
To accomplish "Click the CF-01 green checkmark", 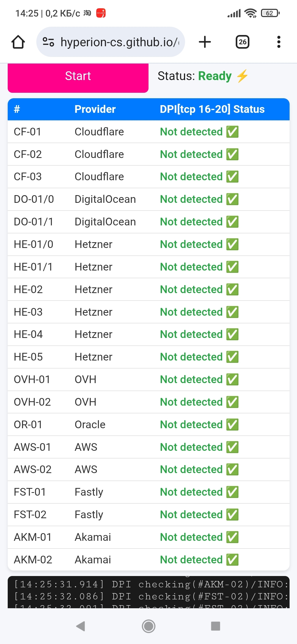I will tap(232, 132).
